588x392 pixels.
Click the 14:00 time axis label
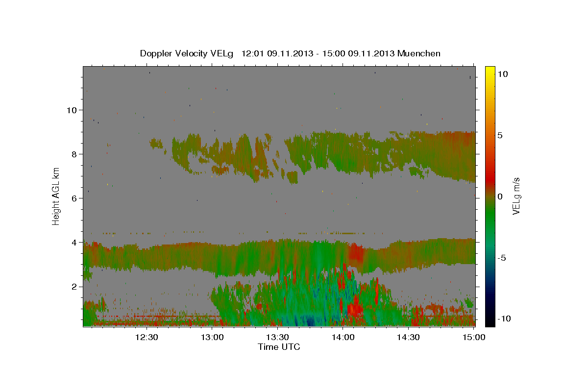[343, 337]
